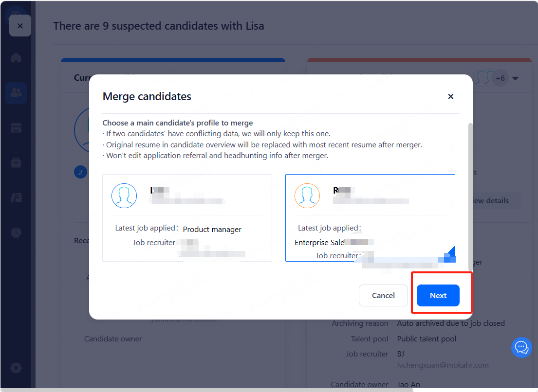Select the Product manager candidate card
The width and height of the screenshot is (538, 392).
[x=187, y=218]
